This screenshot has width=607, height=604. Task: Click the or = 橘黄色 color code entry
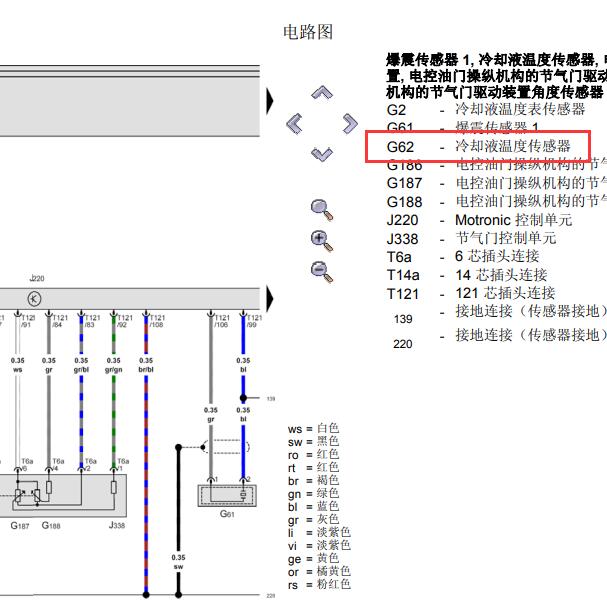(319, 571)
